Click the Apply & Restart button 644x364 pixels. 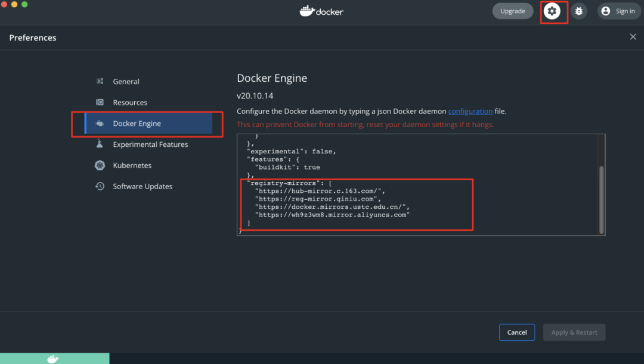pos(574,332)
